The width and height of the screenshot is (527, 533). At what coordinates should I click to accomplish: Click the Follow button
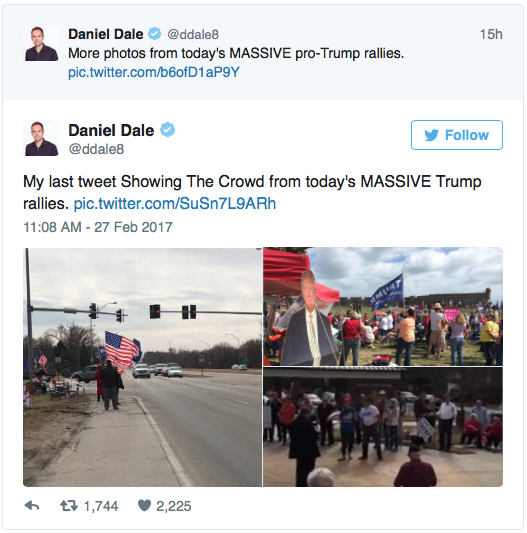point(457,135)
